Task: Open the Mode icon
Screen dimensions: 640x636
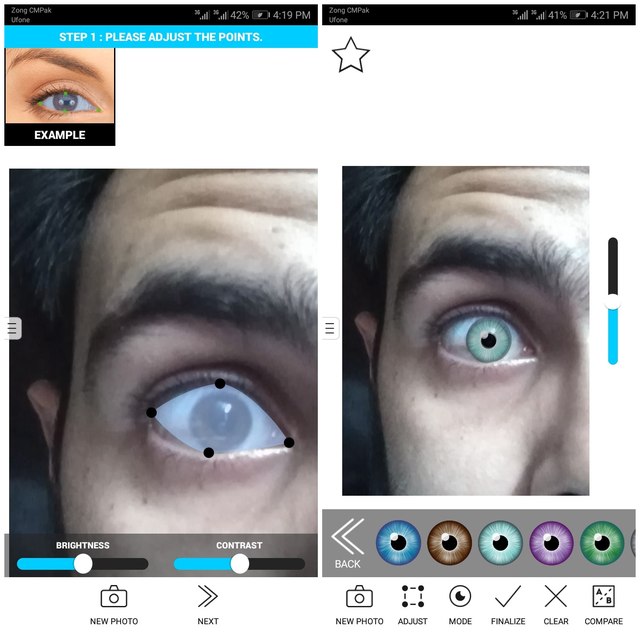Action: 460,596
